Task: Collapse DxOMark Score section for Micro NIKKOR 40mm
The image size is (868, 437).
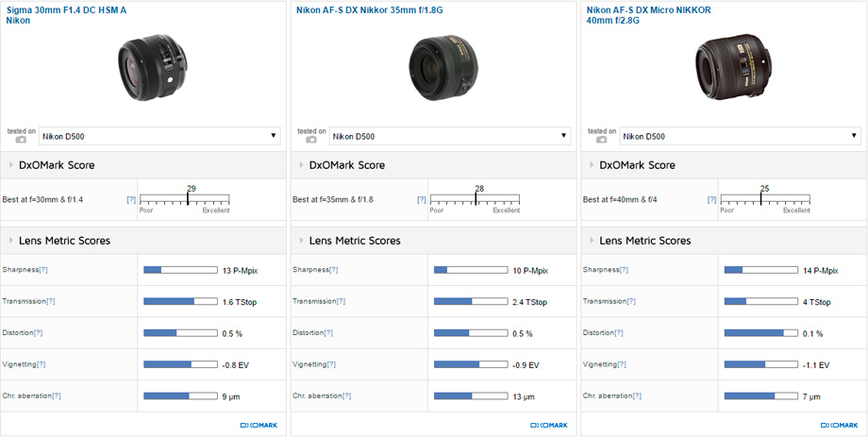Action: (724, 165)
